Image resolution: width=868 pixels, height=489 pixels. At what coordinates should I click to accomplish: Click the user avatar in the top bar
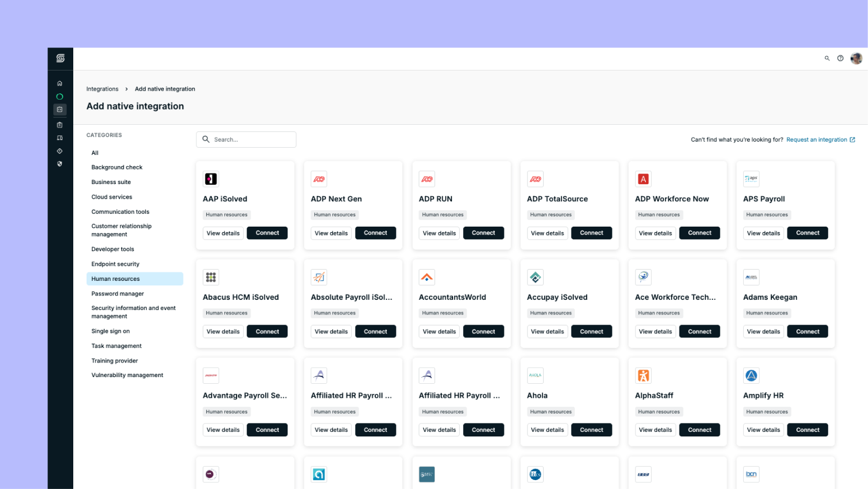[856, 58]
